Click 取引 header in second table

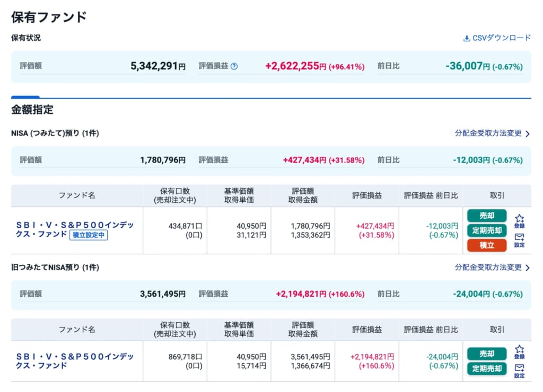[497, 329]
